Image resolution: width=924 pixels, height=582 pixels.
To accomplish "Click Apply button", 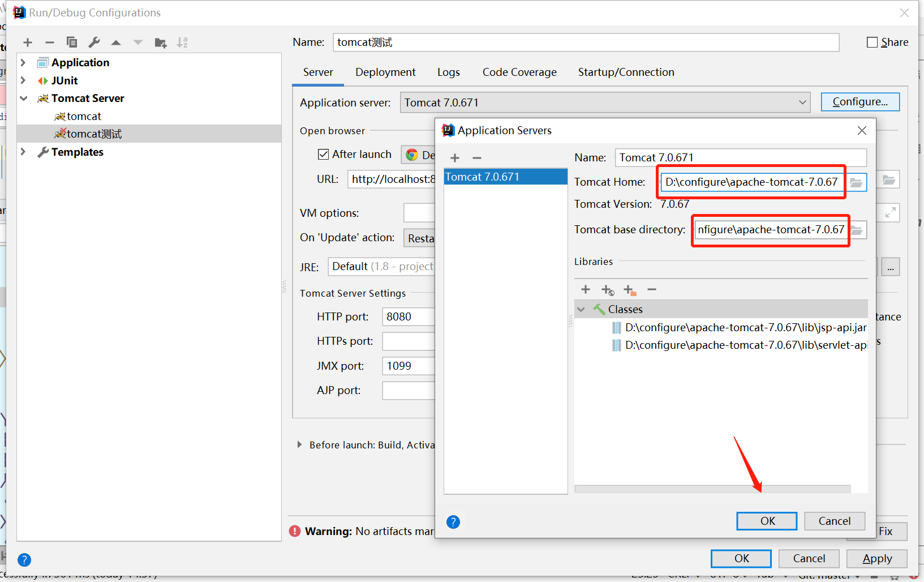I will (x=877, y=559).
